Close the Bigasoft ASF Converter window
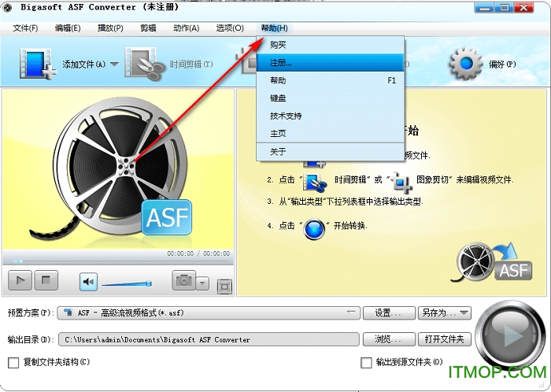 tap(523, 7)
